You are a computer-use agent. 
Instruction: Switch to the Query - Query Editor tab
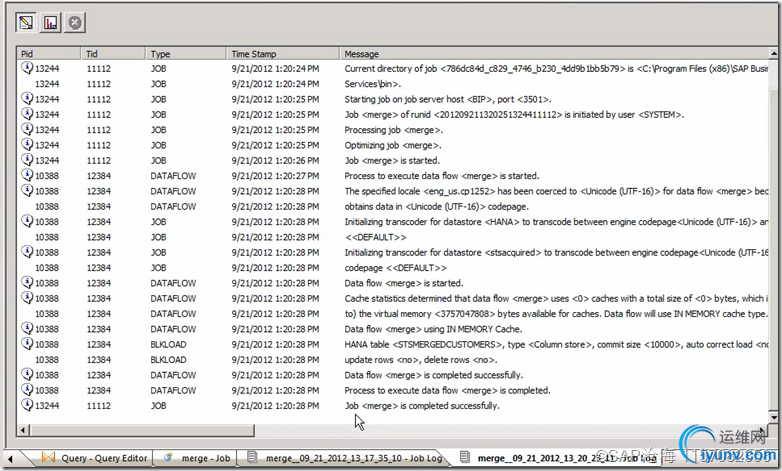click(95, 458)
